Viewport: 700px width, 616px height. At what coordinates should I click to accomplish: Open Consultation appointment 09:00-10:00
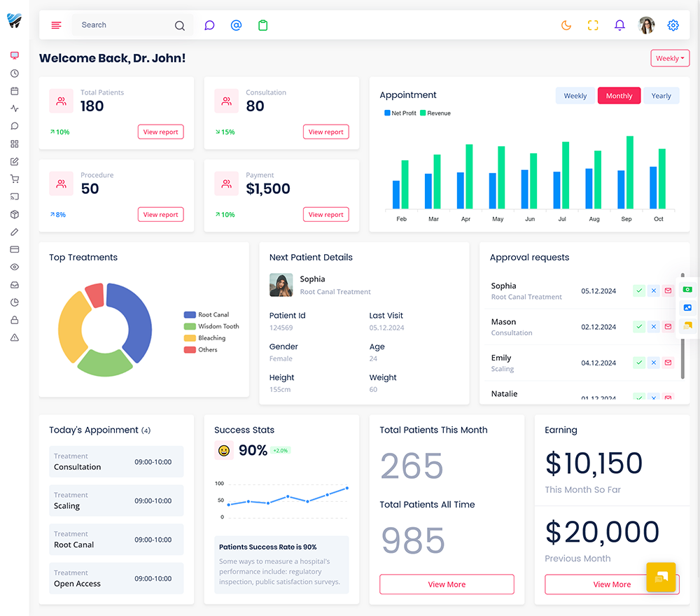pyautogui.click(x=116, y=461)
